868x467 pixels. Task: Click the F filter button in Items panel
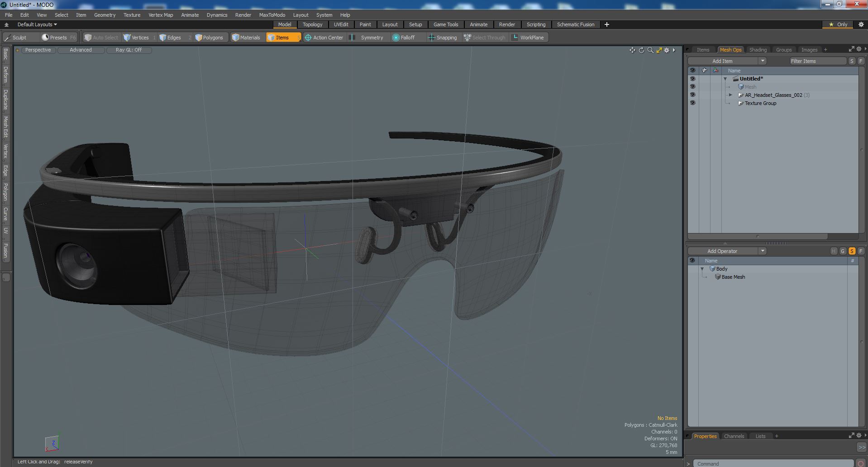point(861,61)
